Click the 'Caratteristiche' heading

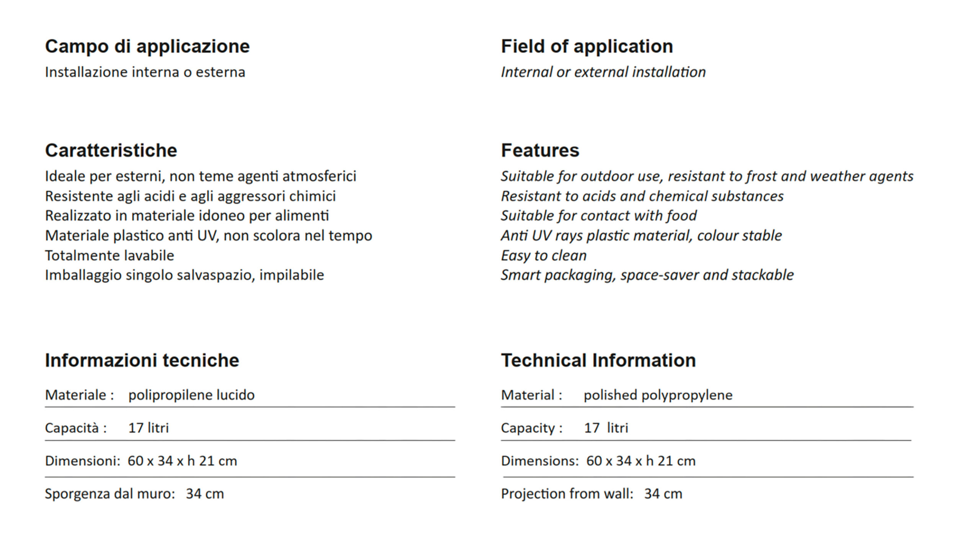coord(111,151)
